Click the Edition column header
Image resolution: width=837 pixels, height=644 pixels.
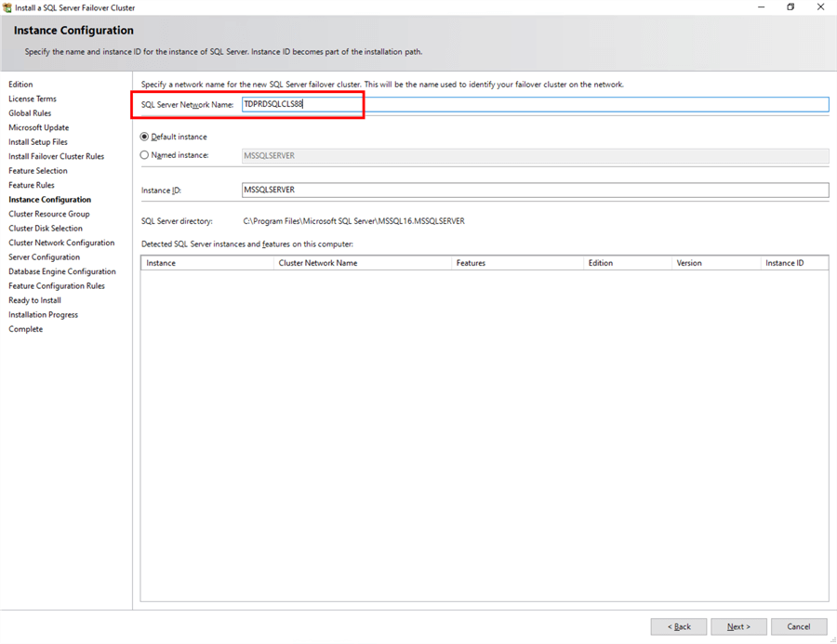pyautogui.click(x=627, y=263)
